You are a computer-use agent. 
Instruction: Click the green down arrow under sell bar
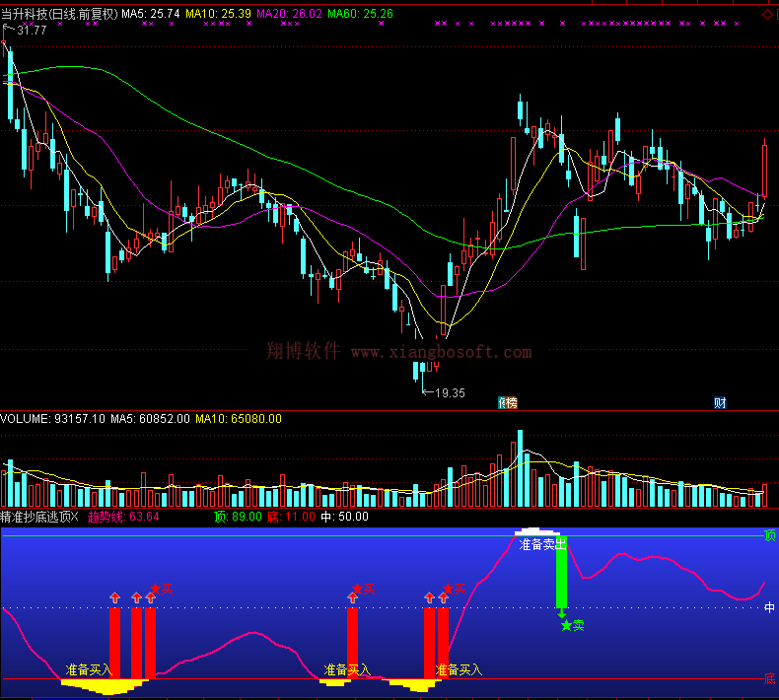[x=561, y=613]
